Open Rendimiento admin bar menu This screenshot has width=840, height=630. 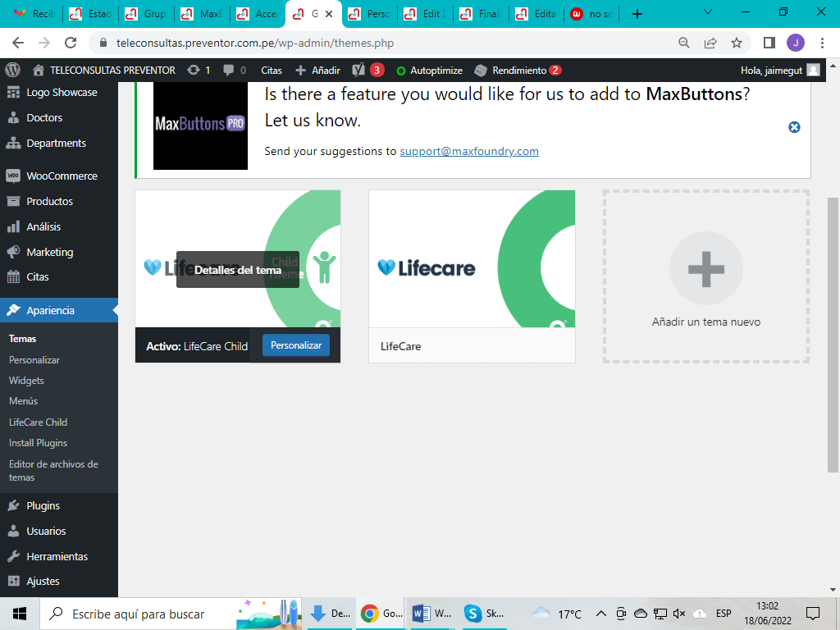point(518,71)
